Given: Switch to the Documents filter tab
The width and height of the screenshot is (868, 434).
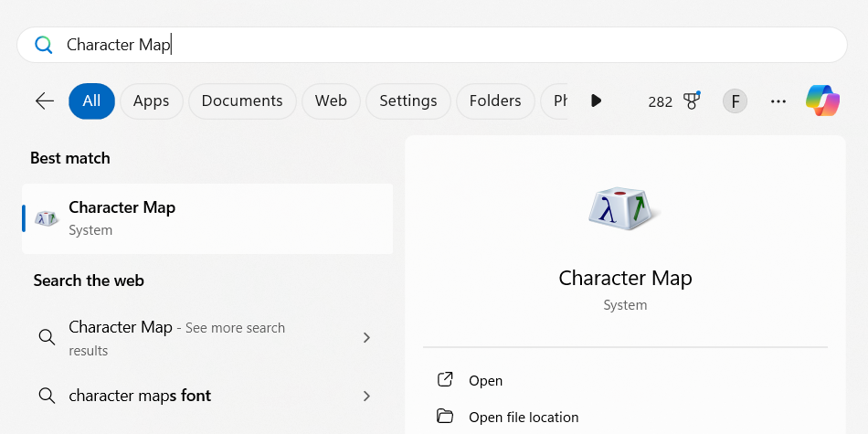Looking at the screenshot, I should pyautogui.click(x=242, y=101).
